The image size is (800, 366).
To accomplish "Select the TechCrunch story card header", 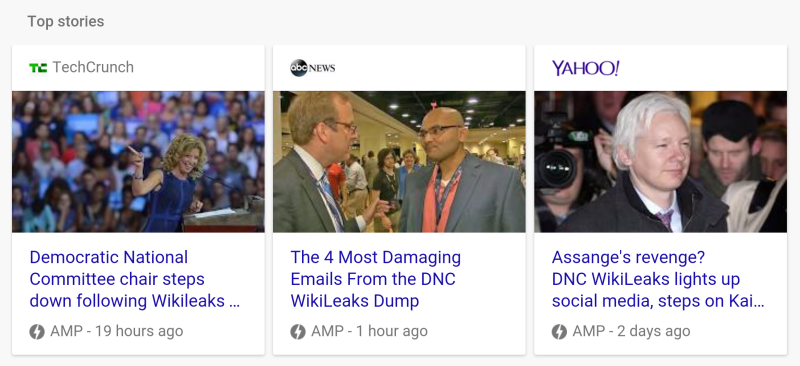I will pyautogui.click(x=138, y=68).
